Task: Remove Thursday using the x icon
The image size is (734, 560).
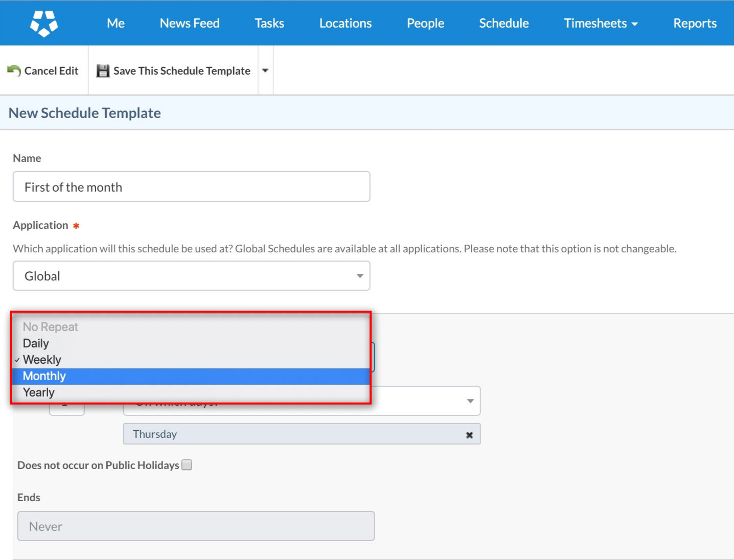Action: [469, 435]
